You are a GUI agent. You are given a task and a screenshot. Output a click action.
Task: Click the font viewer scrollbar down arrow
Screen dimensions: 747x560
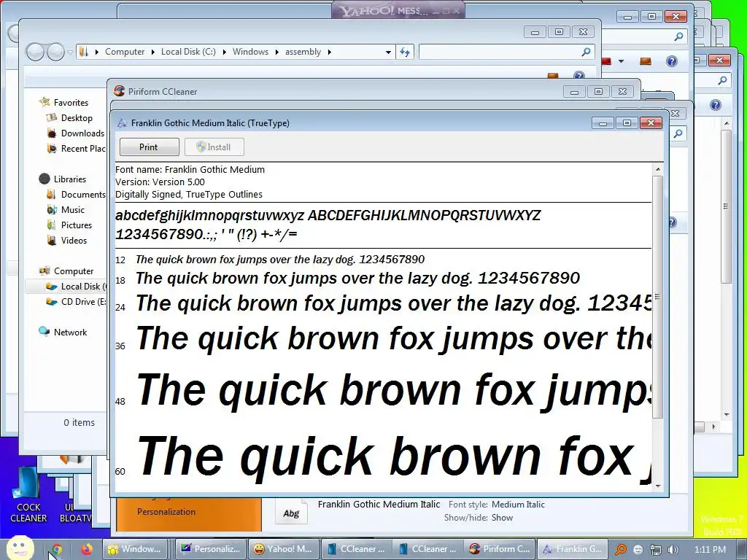(x=658, y=486)
